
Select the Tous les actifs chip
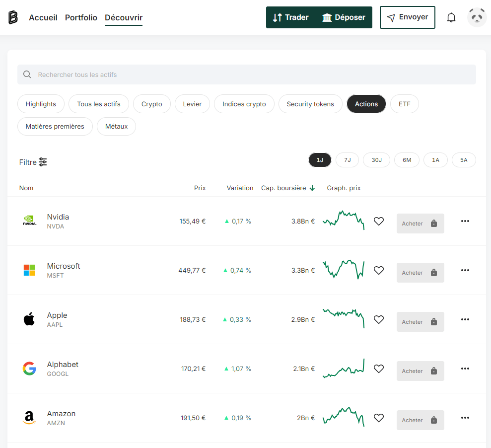pyautogui.click(x=99, y=104)
